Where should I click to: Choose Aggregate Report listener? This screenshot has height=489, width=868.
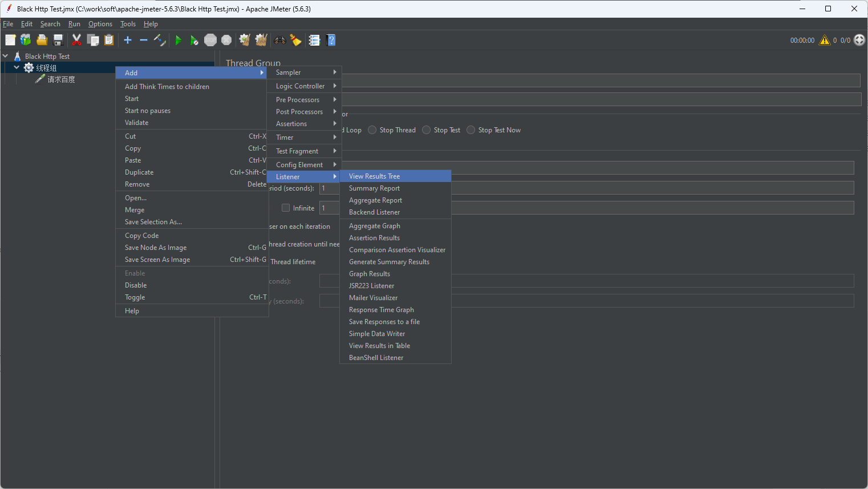pyautogui.click(x=395, y=200)
